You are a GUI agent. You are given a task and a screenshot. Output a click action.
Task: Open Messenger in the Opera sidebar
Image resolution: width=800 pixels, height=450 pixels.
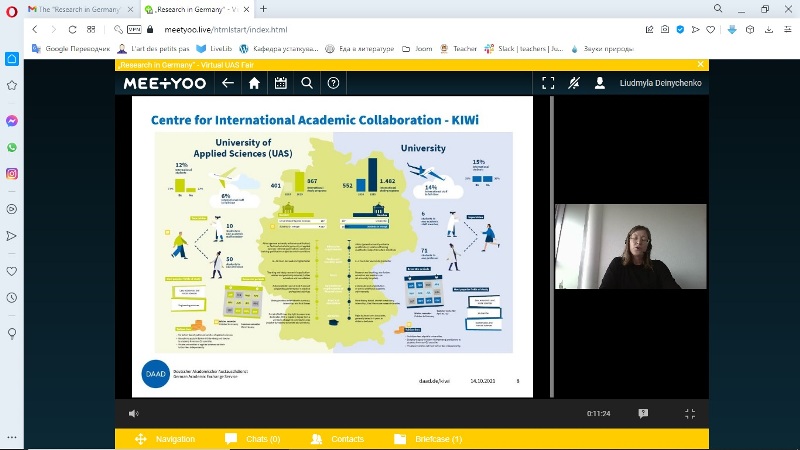(x=12, y=121)
